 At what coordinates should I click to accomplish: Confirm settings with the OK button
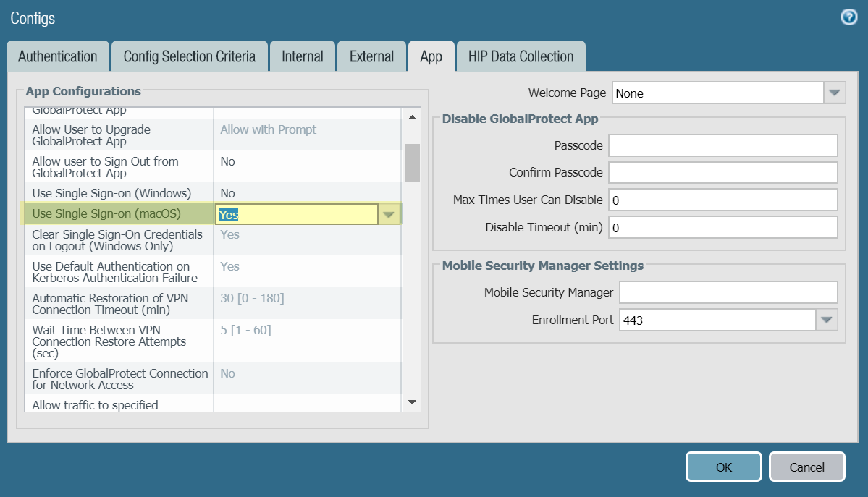point(723,467)
